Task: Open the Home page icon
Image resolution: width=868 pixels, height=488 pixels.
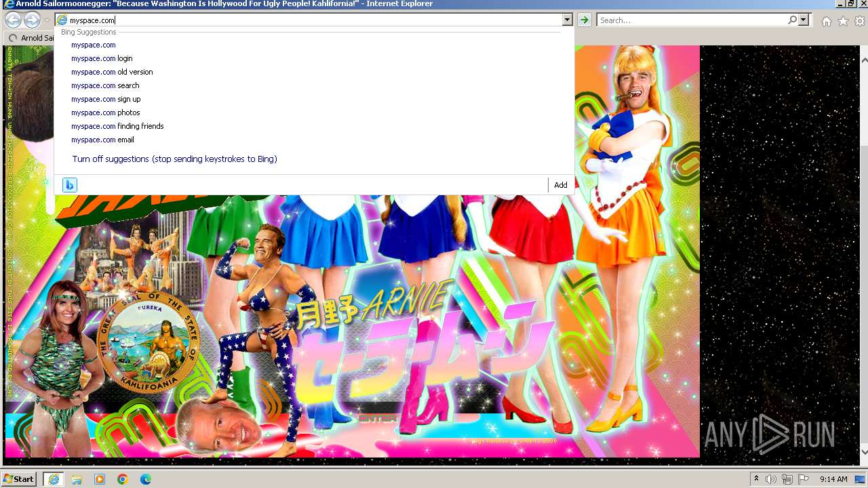Action: pyautogui.click(x=826, y=21)
